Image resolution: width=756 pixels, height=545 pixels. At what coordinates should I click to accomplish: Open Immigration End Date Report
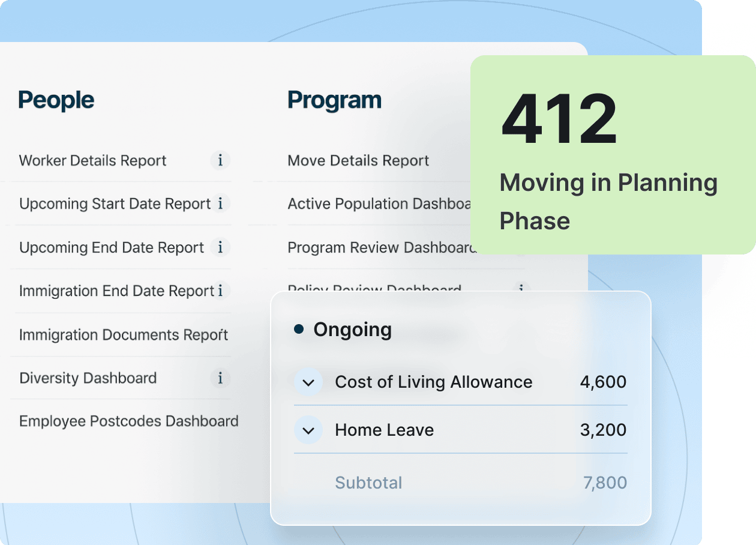pyautogui.click(x=116, y=291)
